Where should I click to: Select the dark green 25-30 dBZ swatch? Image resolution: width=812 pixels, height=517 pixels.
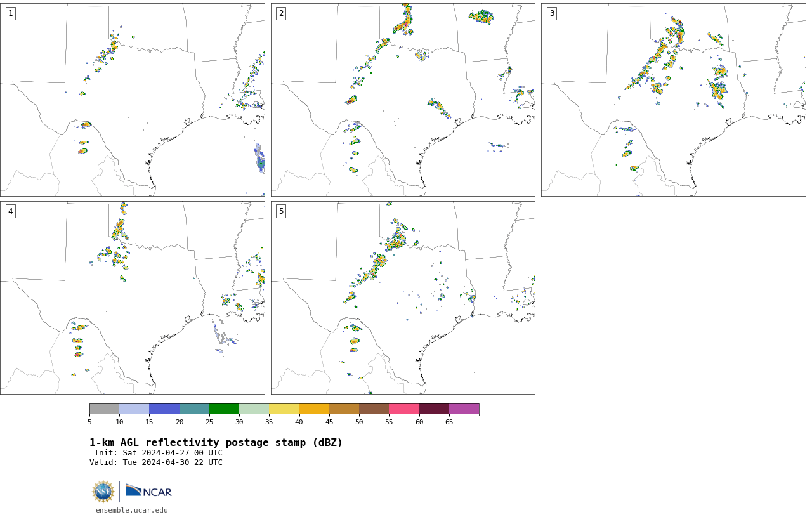(x=224, y=409)
